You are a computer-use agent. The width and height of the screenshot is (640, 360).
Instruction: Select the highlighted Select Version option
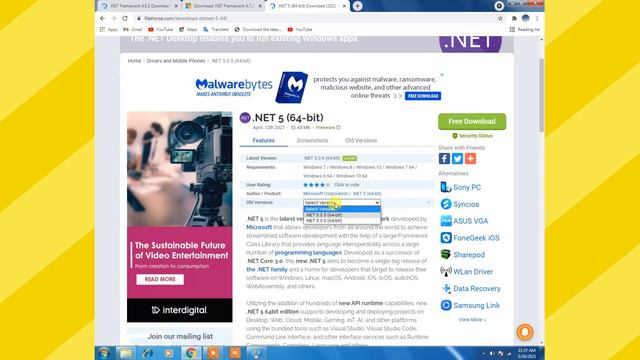[342, 209]
